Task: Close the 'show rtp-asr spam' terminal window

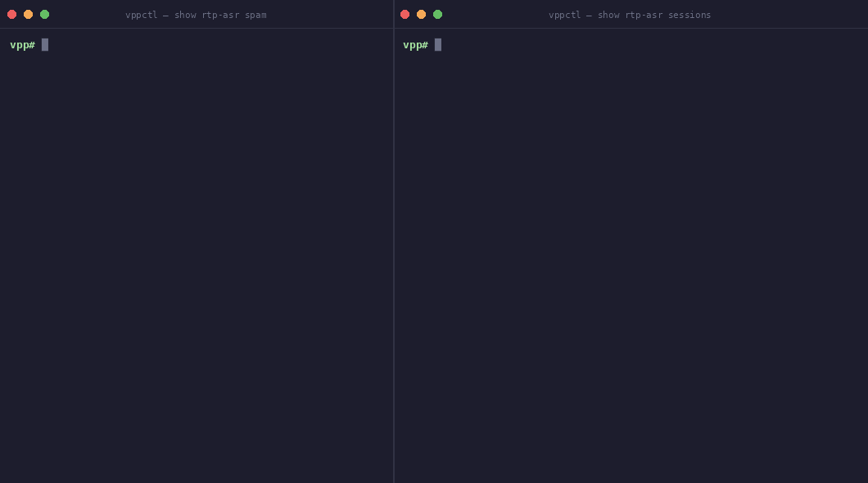Action: tap(11, 15)
